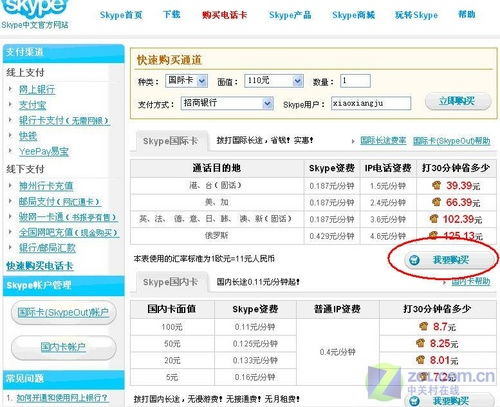The image size is (500, 407).
Task: Click the 100元 domestic card value cell
Action: coord(172,327)
